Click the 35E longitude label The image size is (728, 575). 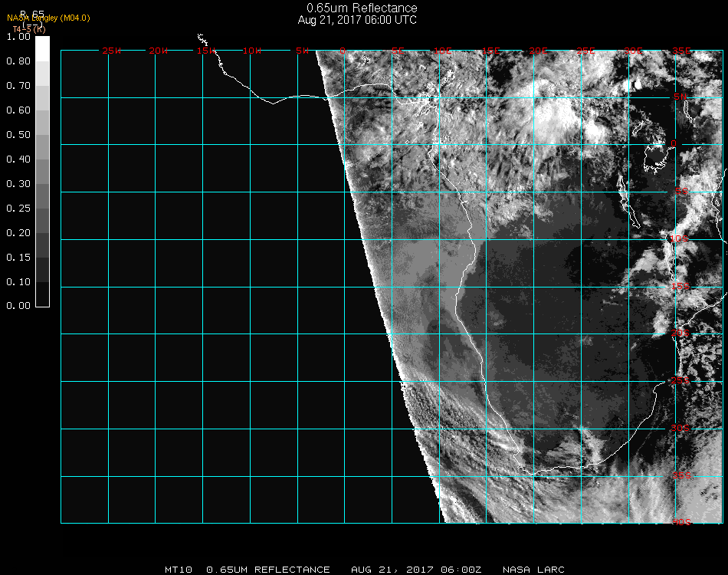[x=681, y=51]
